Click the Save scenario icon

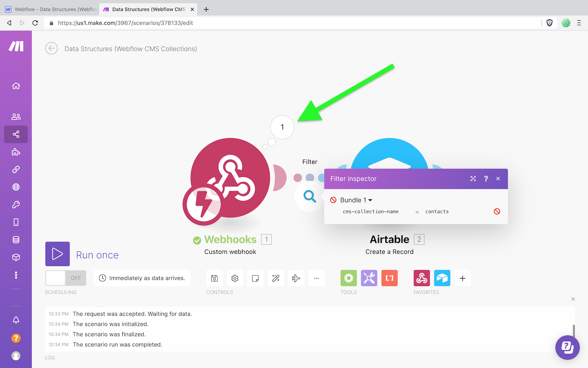[x=214, y=278]
